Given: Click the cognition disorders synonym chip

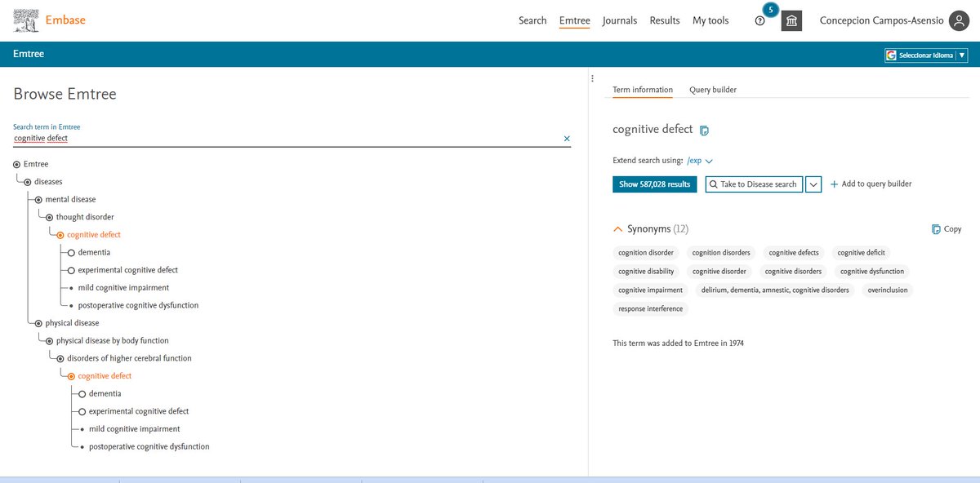Looking at the screenshot, I should 721,253.
